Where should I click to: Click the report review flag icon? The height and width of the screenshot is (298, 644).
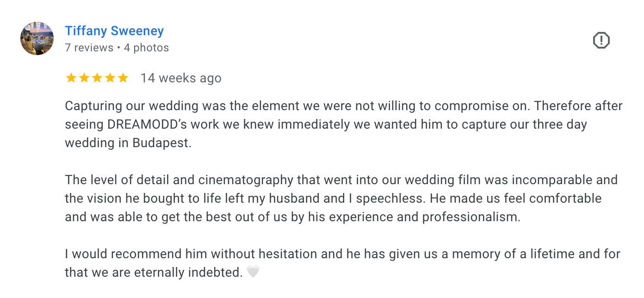(601, 41)
